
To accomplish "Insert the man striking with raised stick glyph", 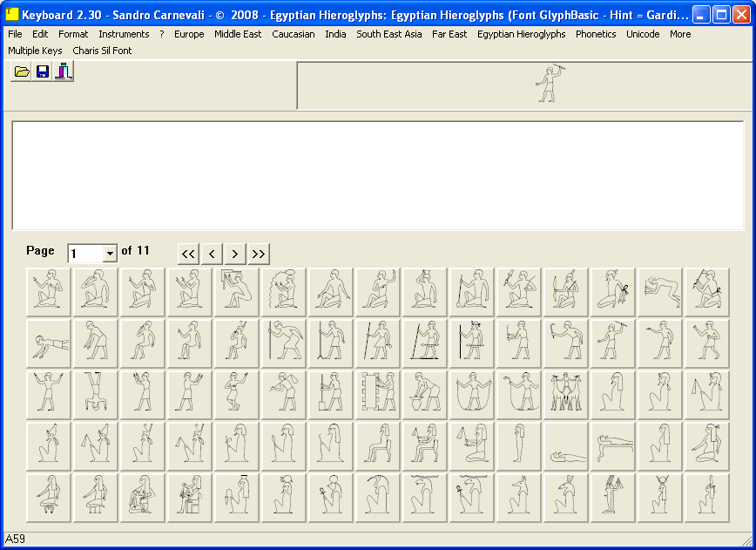I will point(613,343).
